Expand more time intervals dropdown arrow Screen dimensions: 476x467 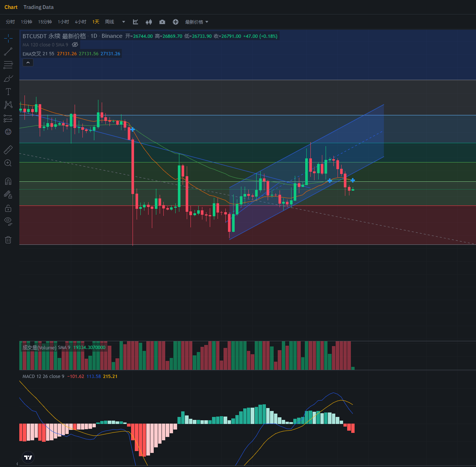[124, 22]
